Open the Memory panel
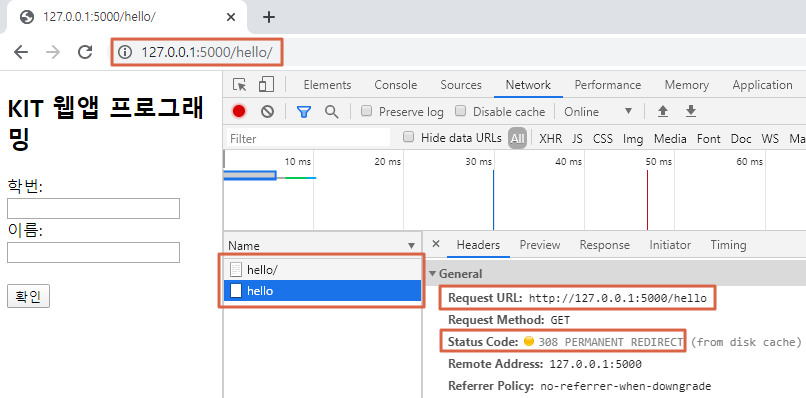The height and width of the screenshot is (398, 806). 687,85
